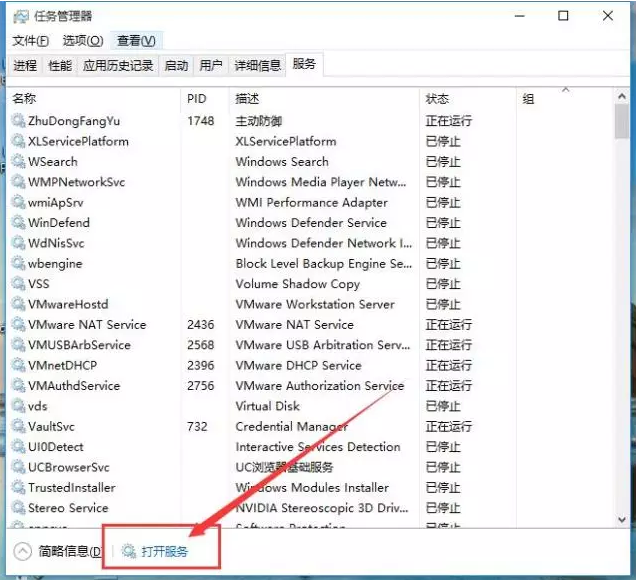The image size is (636, 580).
Task: Switch to the 详细信息 tab
Action: coord(258,65)
